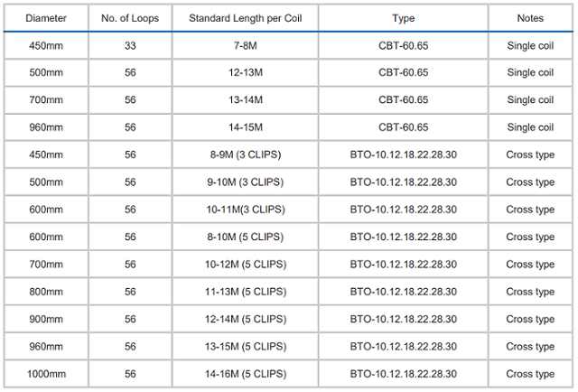The width and height of the screenshot is (578, 392).
Task: Select the 11-13M (5 CLIPS) cell
Action: [x=245, y=292]
